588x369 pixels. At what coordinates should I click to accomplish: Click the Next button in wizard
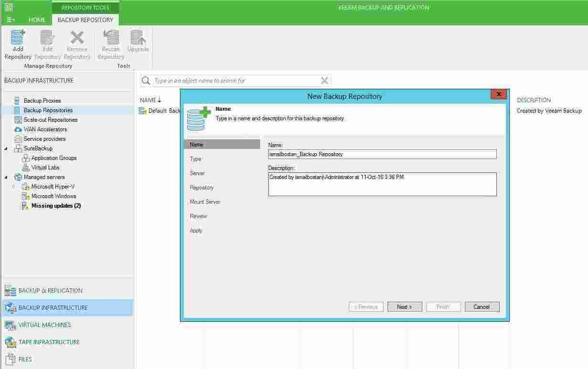click(404, 307)
